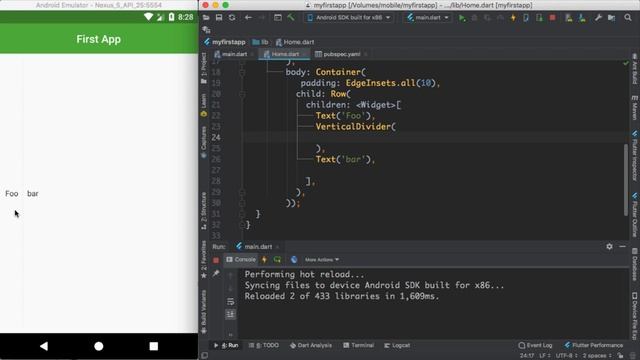Viewport: 640px width, 360px height.
Task: Click the green hammer Build icon
Action: point(291,18)
